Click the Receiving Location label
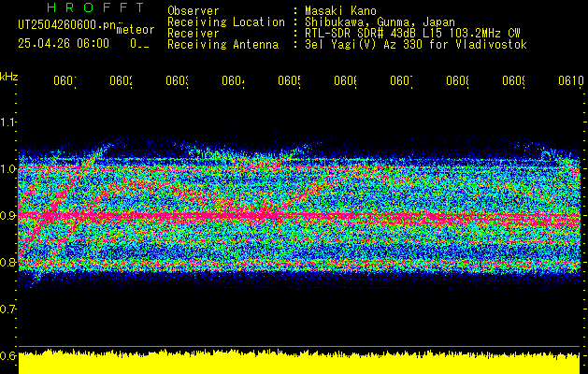 pyautogui.click(x=226, y=22)
